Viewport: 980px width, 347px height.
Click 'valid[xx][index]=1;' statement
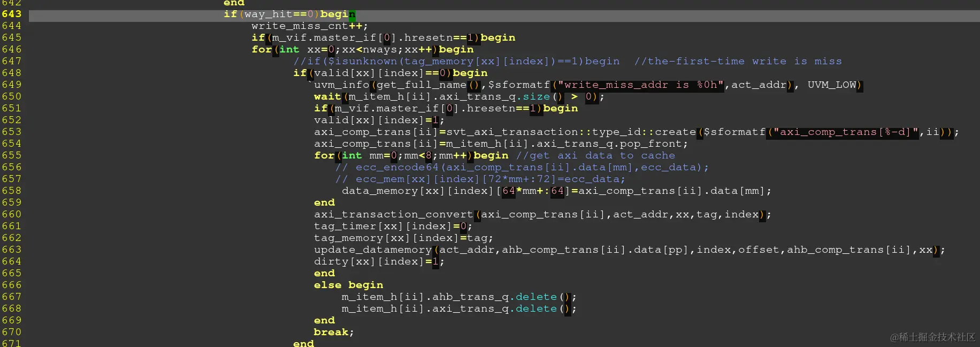pos(379,120)
